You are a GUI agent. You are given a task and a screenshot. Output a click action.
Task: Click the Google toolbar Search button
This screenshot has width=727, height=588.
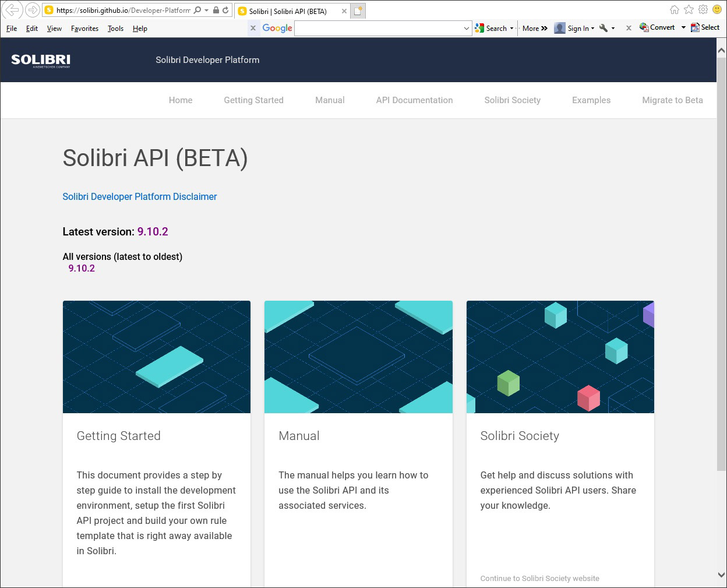pyautogui.click(x=491, y=28)
